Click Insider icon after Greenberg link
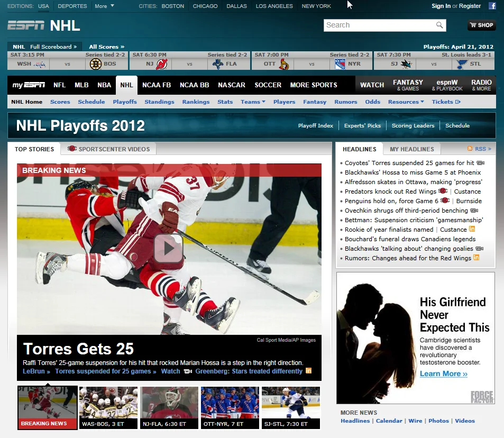Image resolution: width=504 pixels, height=438 pixels. point(308,371)
